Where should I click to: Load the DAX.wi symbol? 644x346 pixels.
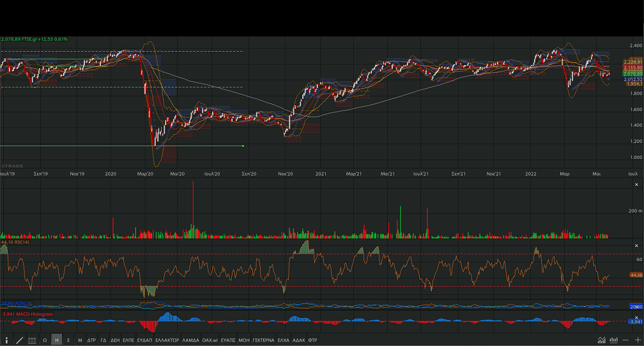(210, 340)
